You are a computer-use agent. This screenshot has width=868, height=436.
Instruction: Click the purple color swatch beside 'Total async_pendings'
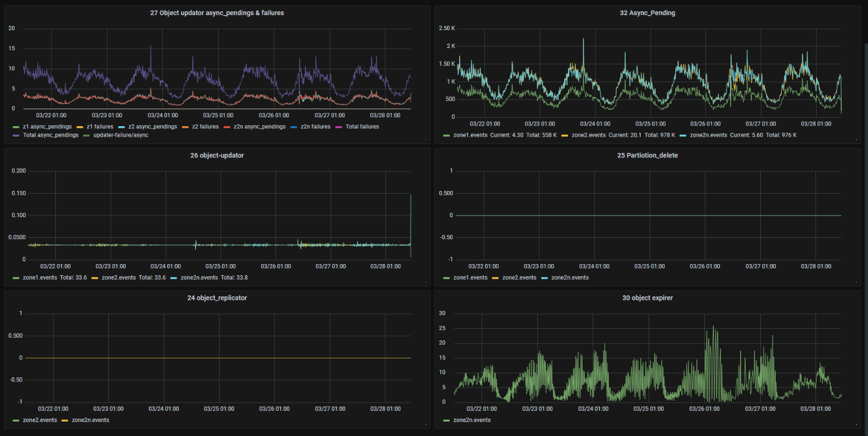(16, 135)
